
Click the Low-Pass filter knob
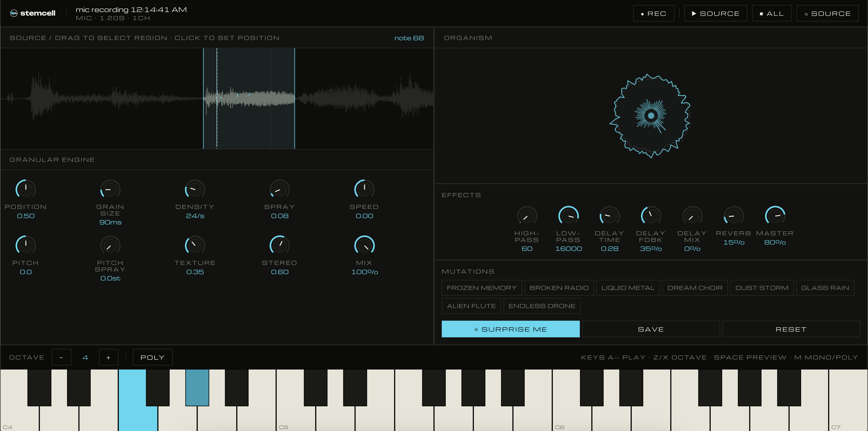pyautogui.click(x=568, y=215)
